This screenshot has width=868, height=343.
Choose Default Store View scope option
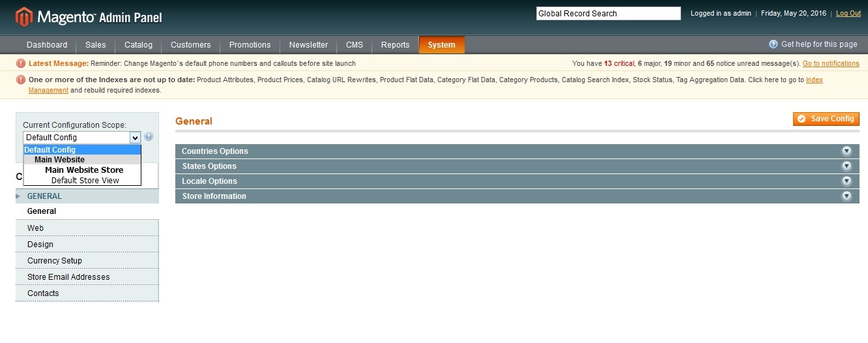[82, 181]
